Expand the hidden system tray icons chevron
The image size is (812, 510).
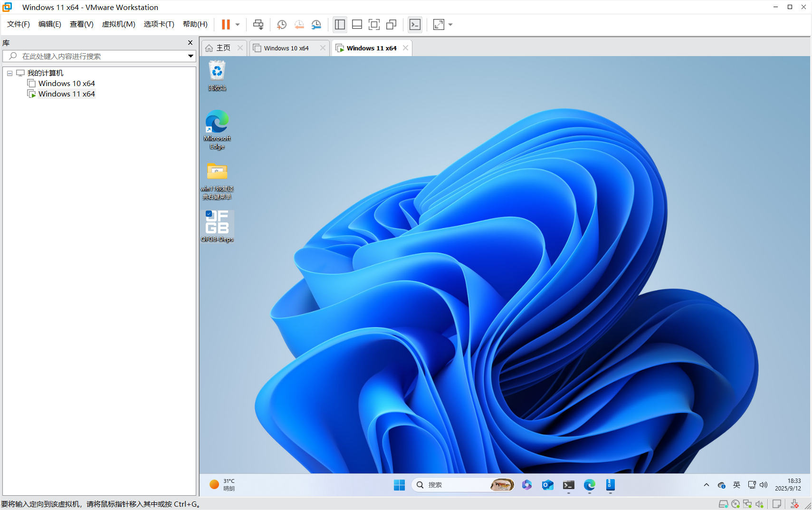click(707, 485)
